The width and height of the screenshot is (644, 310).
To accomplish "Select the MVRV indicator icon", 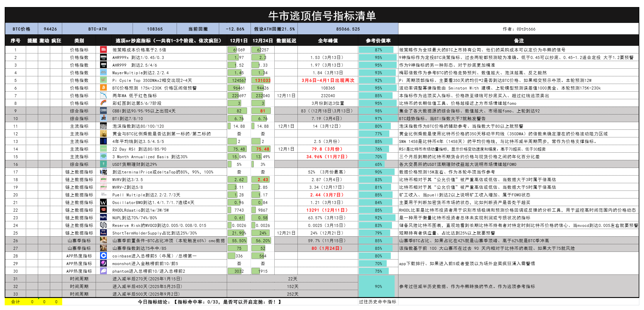I will (x=103, y=179).
